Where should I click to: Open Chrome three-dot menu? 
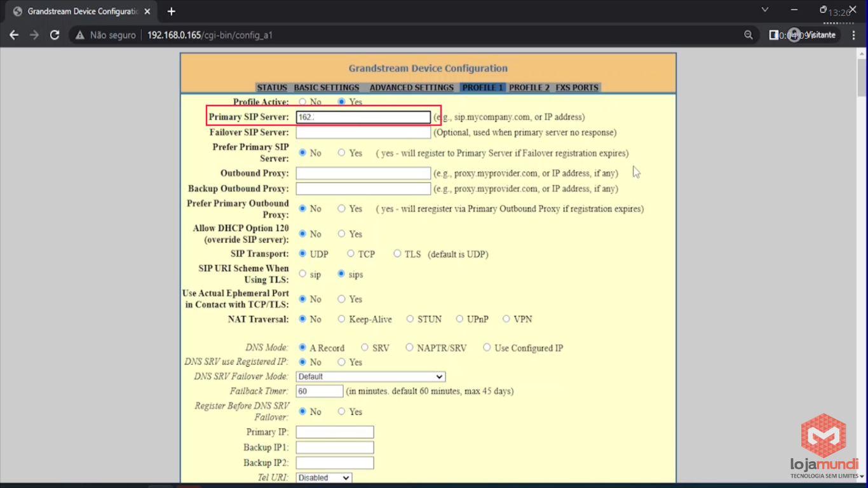click(853, 35)
